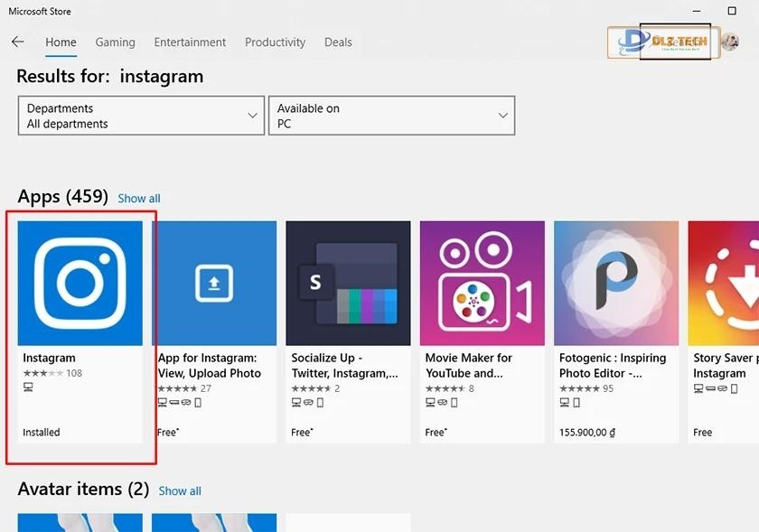Open the Departments dropdown
This screenshot has height=532, width=759.
(140, 116)
